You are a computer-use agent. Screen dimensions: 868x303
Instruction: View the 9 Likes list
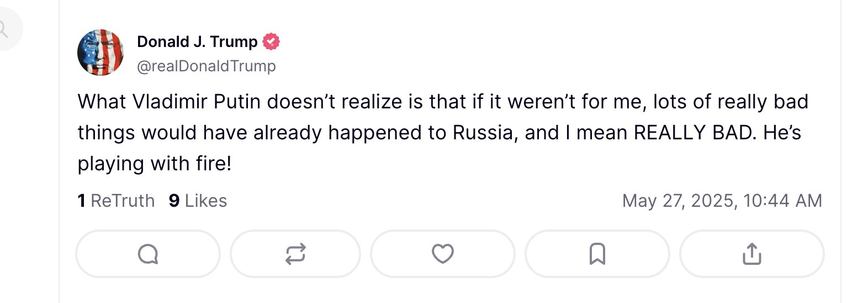coord(198,201)
